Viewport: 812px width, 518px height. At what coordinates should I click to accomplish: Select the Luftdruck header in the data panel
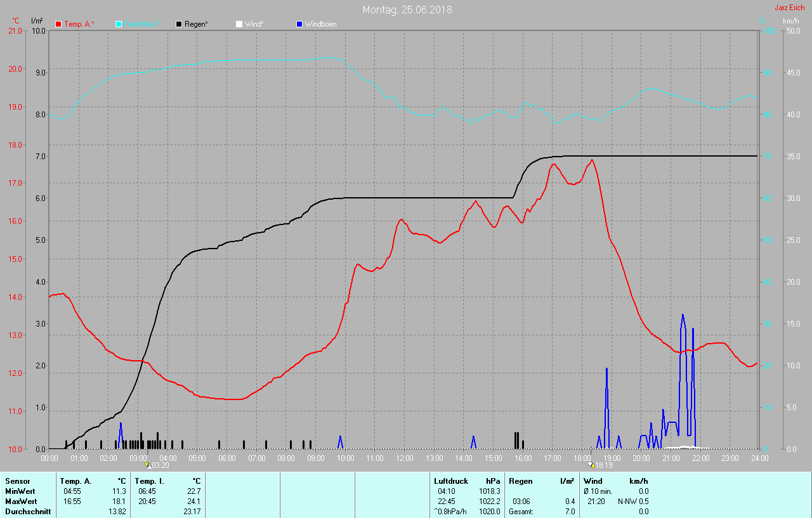[x=450, y=481]
